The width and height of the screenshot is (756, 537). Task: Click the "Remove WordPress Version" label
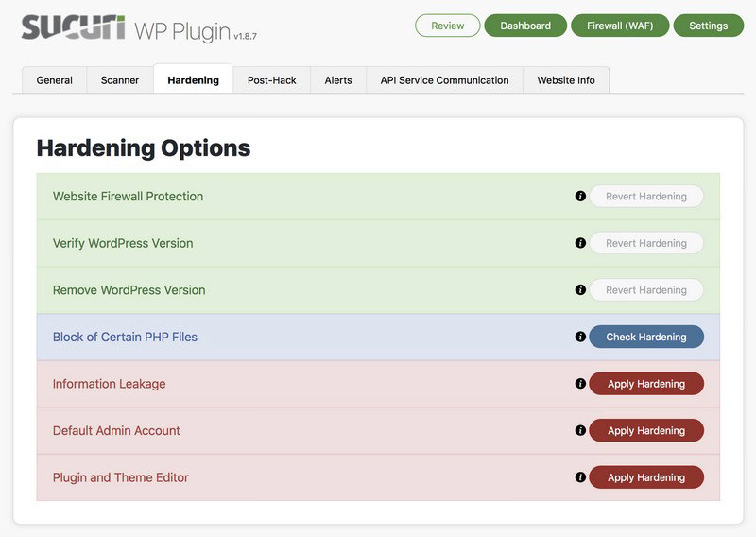(x=129, y=290)
